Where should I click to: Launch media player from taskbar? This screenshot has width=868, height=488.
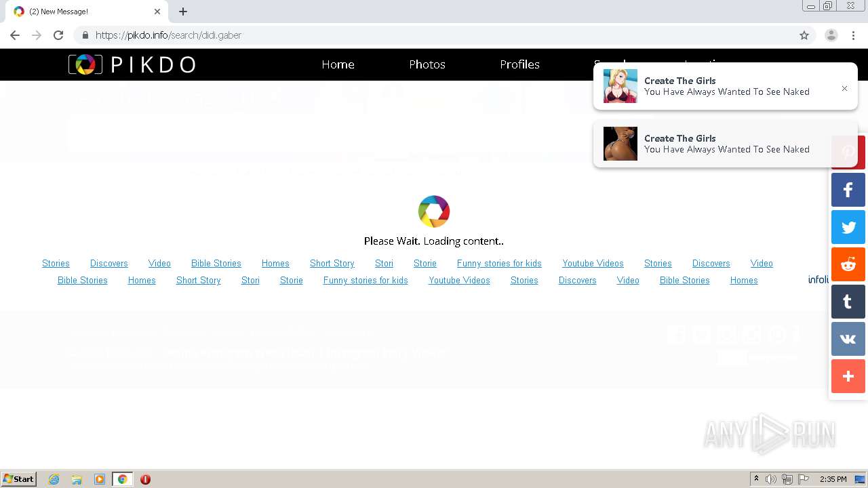[x=100, y=479]
